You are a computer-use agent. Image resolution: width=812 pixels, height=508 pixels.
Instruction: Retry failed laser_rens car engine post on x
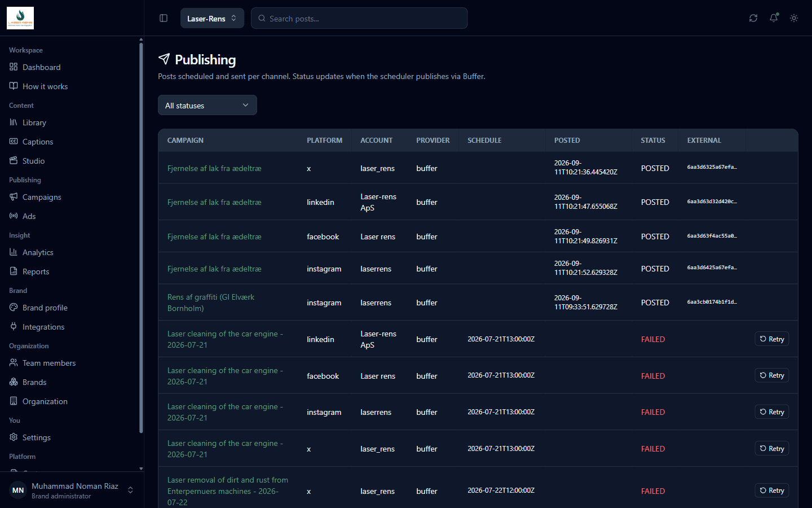coord(771,449)
